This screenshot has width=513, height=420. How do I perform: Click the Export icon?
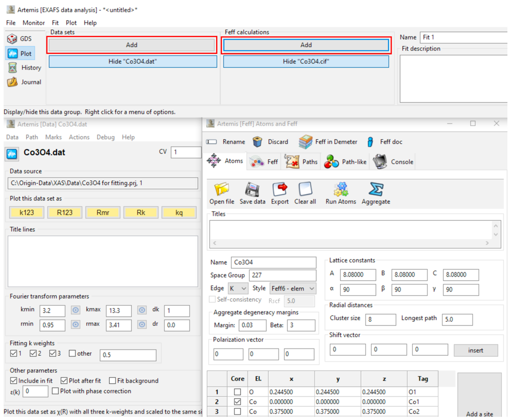click(x=280, y=189)
